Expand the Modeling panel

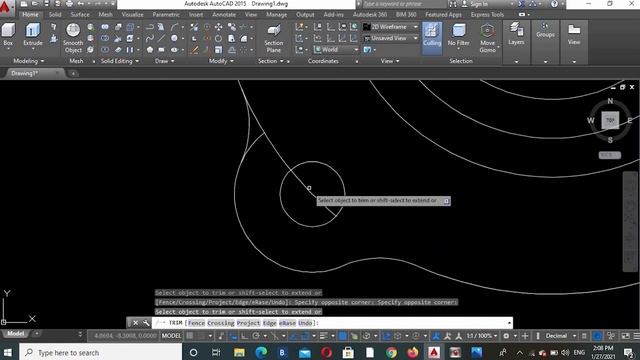tap(29, 61)
